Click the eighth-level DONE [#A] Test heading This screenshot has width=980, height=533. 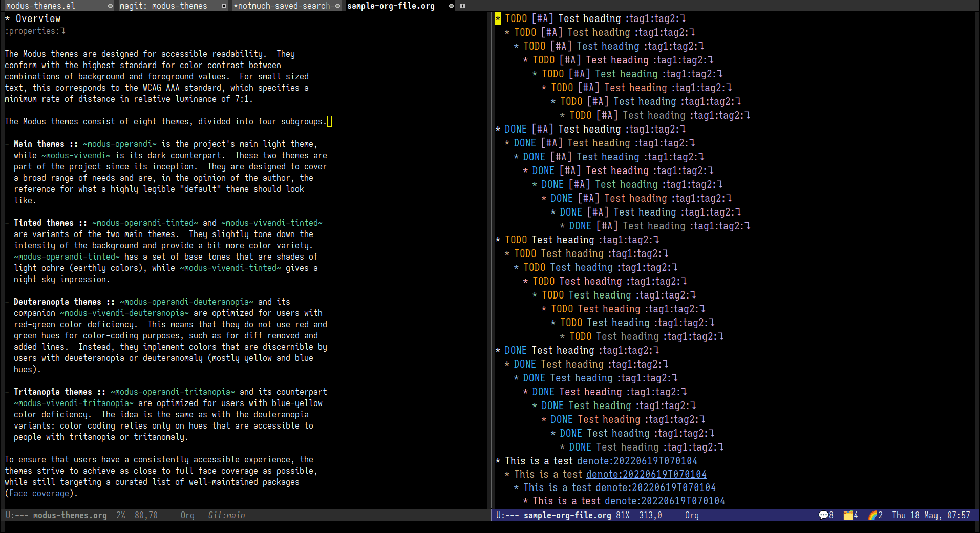pyautogui.click(x=655, y=226)
